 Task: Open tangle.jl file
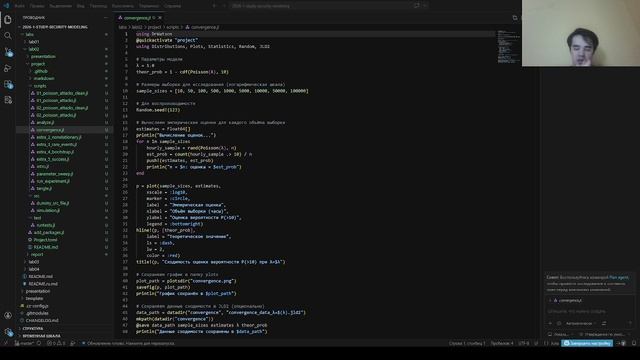click(44, 189)
